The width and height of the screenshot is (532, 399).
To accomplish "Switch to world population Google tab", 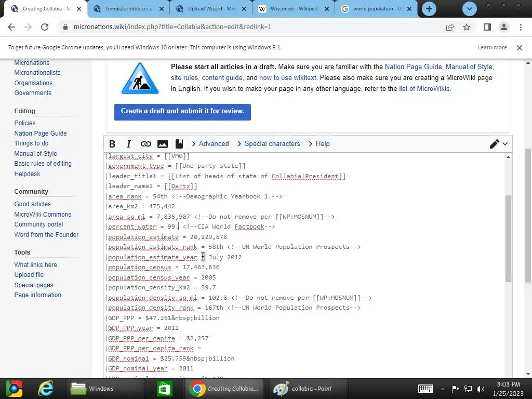I will coord(377,9).
